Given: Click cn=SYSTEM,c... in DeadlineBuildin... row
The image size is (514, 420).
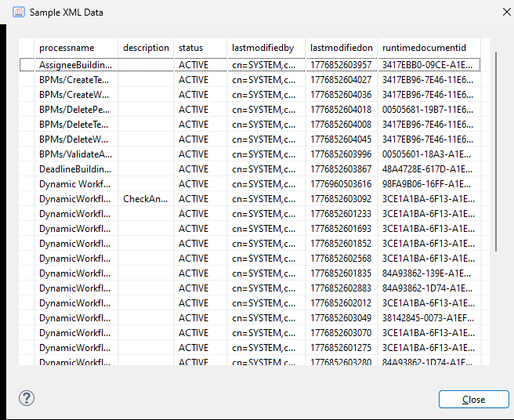Looking at the screenshot, I should pos(263,169).
